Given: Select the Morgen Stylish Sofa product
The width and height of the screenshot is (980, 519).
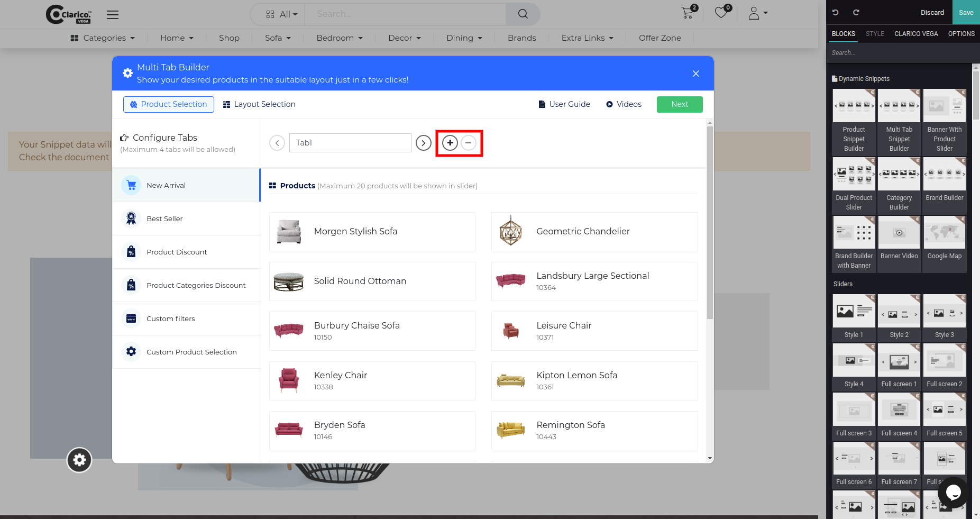Looking at the screenshot, I should pyautogui.click(x=372, y=232).
